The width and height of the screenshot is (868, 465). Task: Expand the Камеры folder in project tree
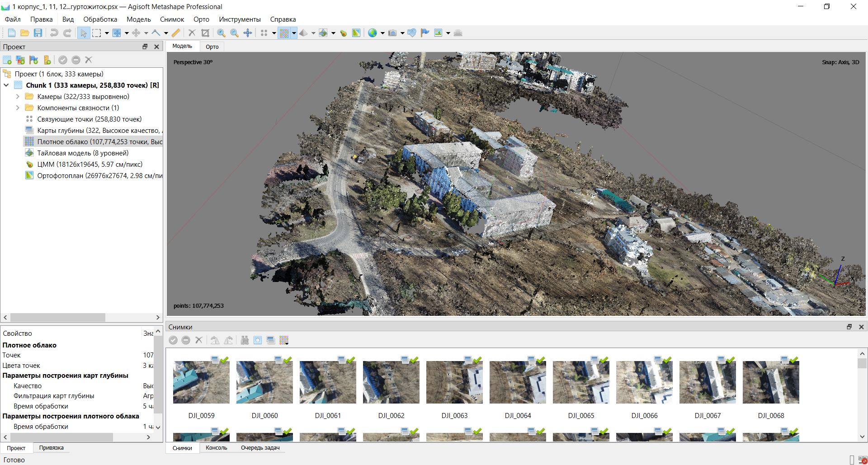[18, 97]
